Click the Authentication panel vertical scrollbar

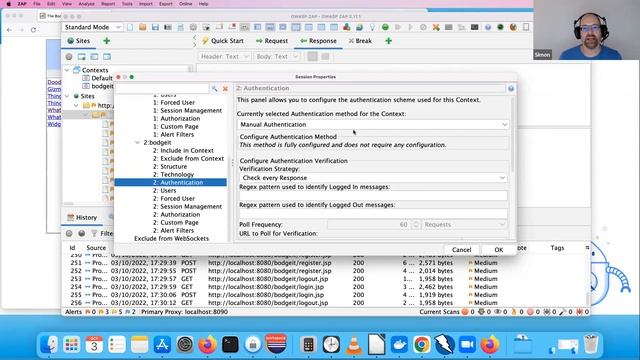(512, 135)
